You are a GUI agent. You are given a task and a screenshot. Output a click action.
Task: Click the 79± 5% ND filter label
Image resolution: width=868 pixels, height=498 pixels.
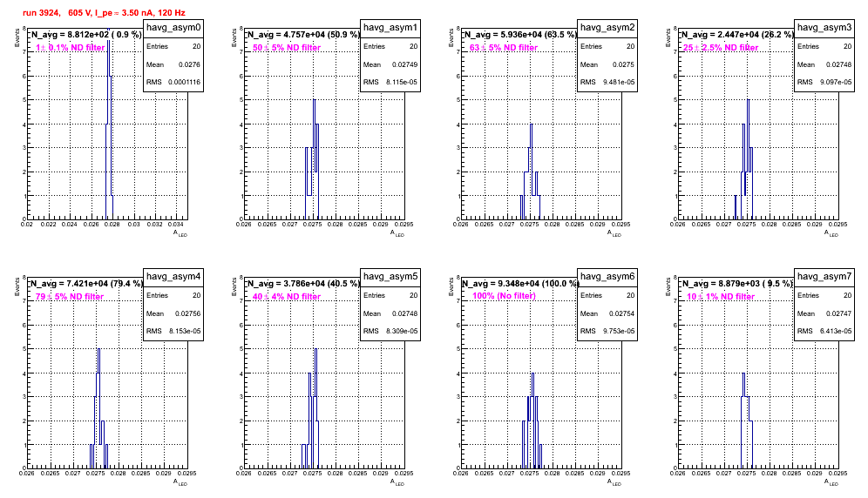click(x=70, y=297)
